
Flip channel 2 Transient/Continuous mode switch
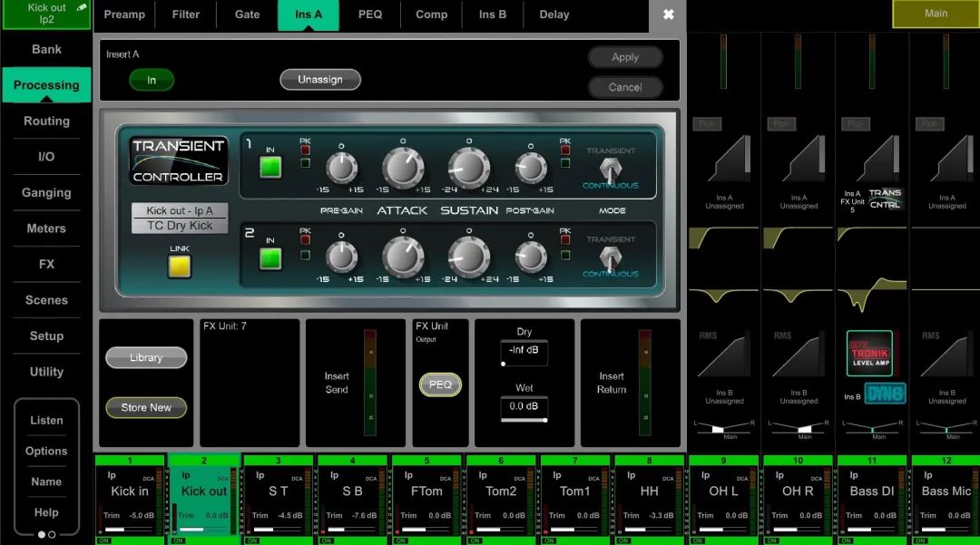pyautogui.click(x=611, y=258)
